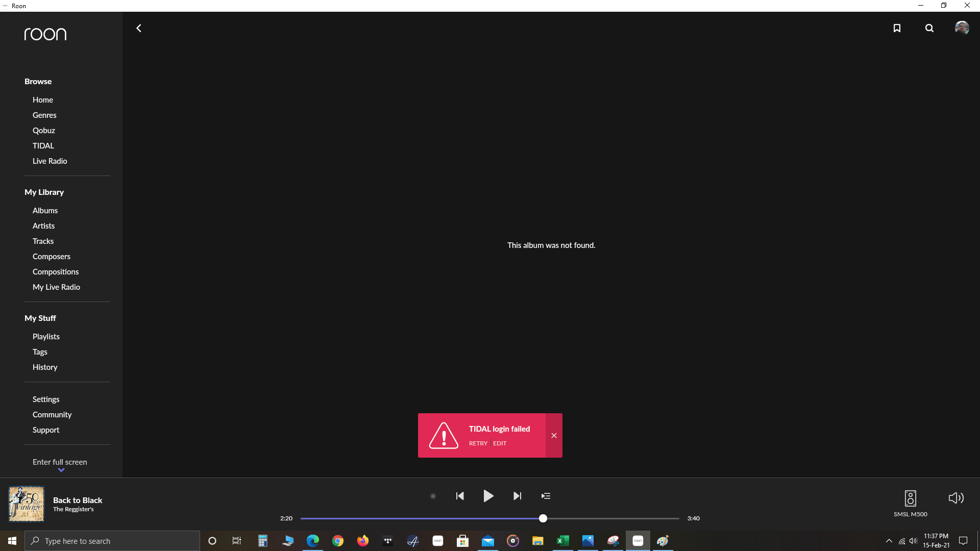Open Excel from the taskbar
This screenshot has width=980, height=551.
pyautogui.click(x=563, y=541)
